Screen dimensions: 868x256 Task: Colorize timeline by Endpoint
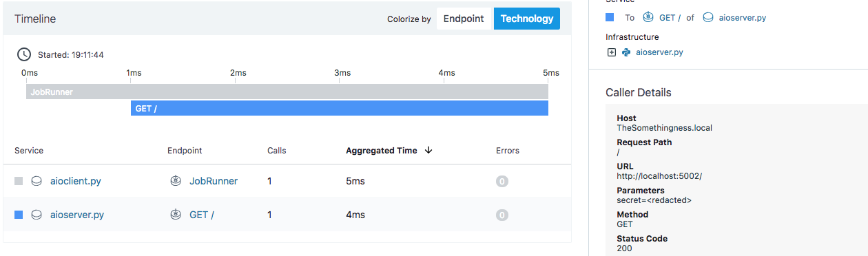pyautogui.click(x=464, y=19)
